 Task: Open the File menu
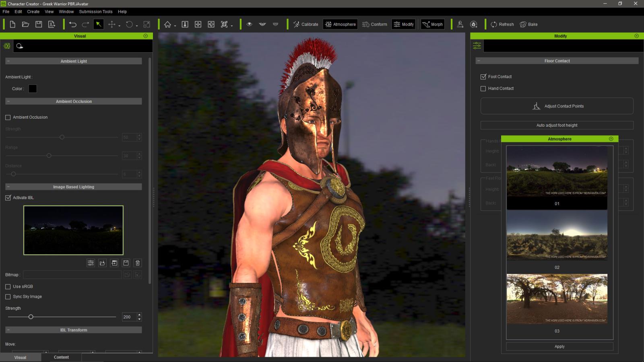coord(6,12)
